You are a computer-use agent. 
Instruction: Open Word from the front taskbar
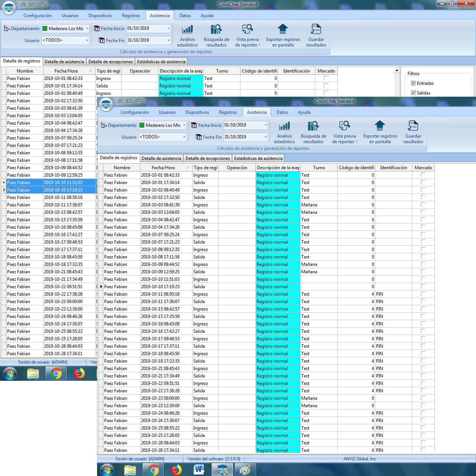coord(199,470)
